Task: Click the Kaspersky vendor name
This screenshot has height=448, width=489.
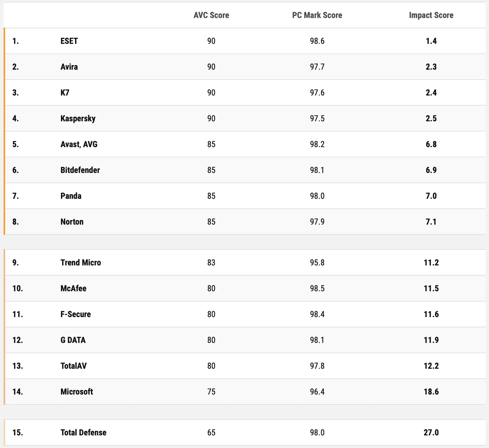Action: tap(78, 118)
